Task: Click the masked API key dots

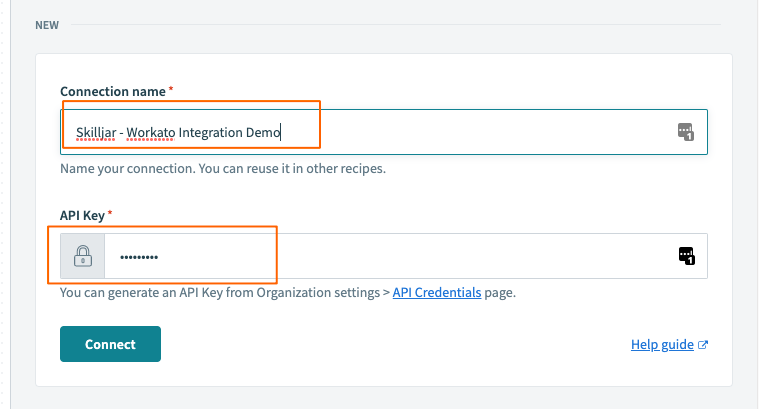Action: [139, 258]
